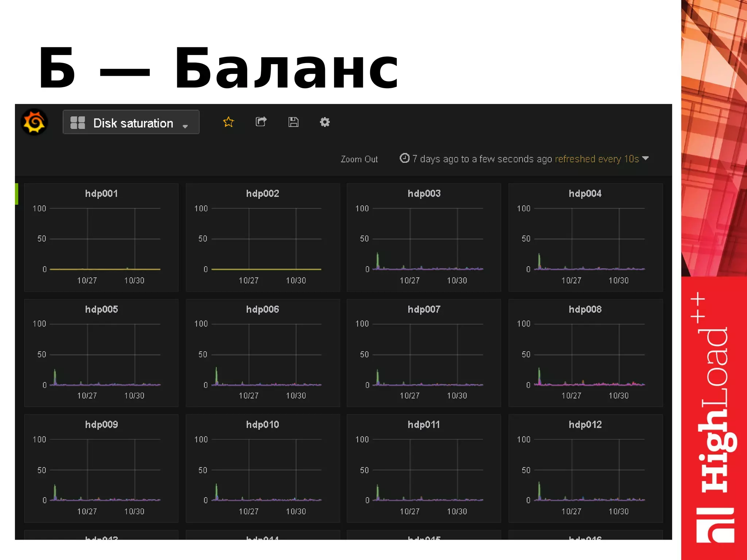The width and height of the screenshot is (747, 560).
Task: Click 'refreshed every 10s' text
Action: click(597, 159)
